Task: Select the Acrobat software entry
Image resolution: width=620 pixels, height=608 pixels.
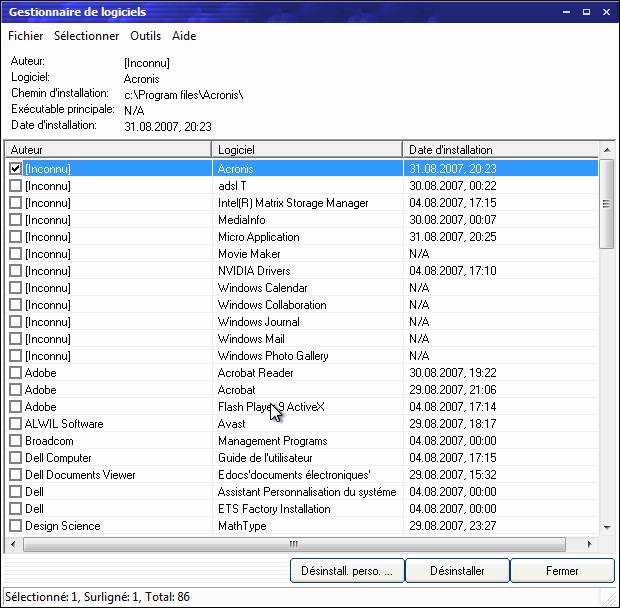Action: coord(236,390)
